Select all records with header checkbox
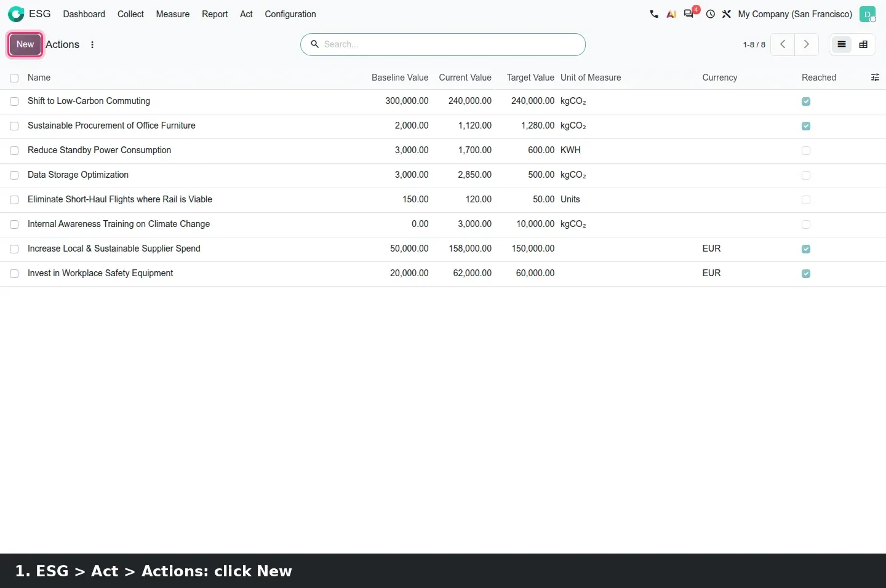 [x=14, y=78]
